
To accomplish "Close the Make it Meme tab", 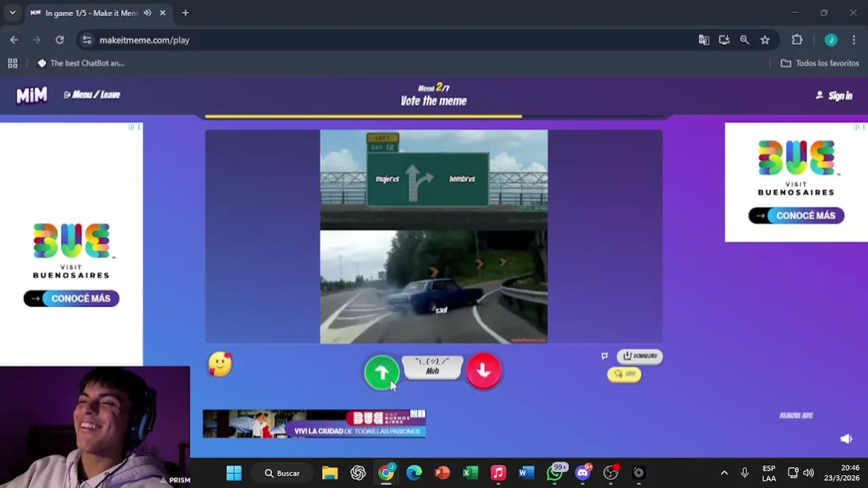I will pyautogui.click(x=163, y=13).
